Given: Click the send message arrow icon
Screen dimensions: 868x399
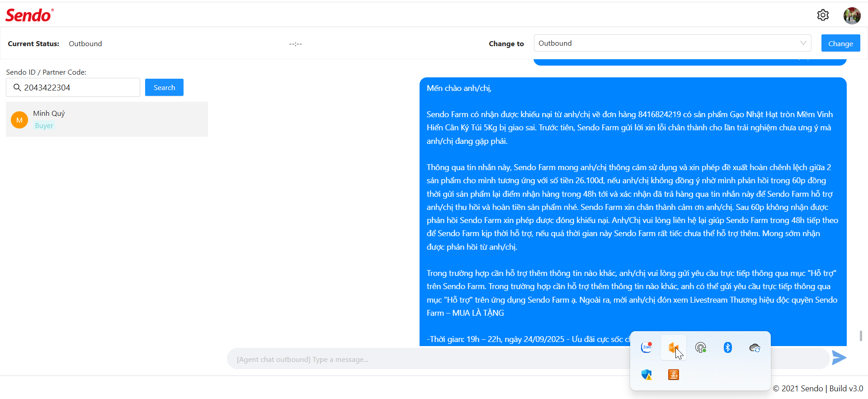Looking at the screenshot, I should 839,358.
